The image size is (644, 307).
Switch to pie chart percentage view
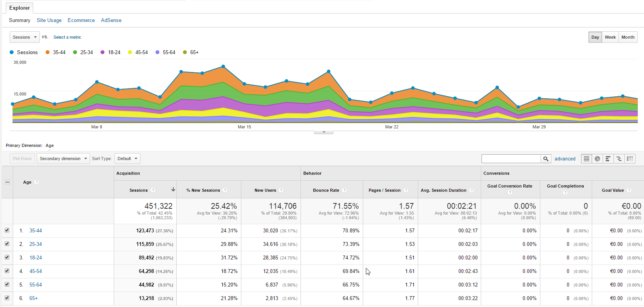598,159
